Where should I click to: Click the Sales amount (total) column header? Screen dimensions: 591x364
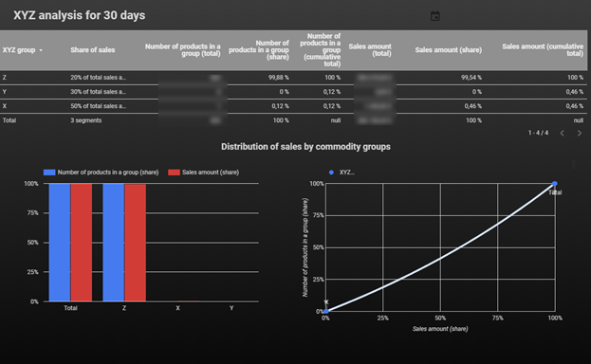point(370,49)
